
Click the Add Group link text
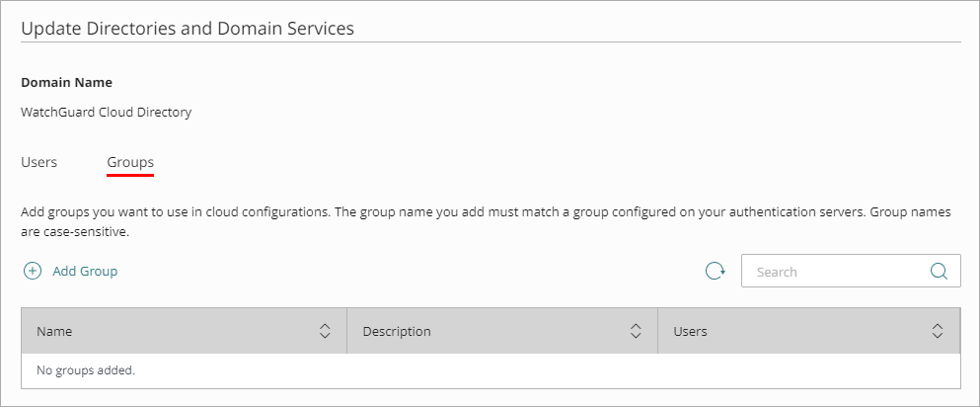85,271
